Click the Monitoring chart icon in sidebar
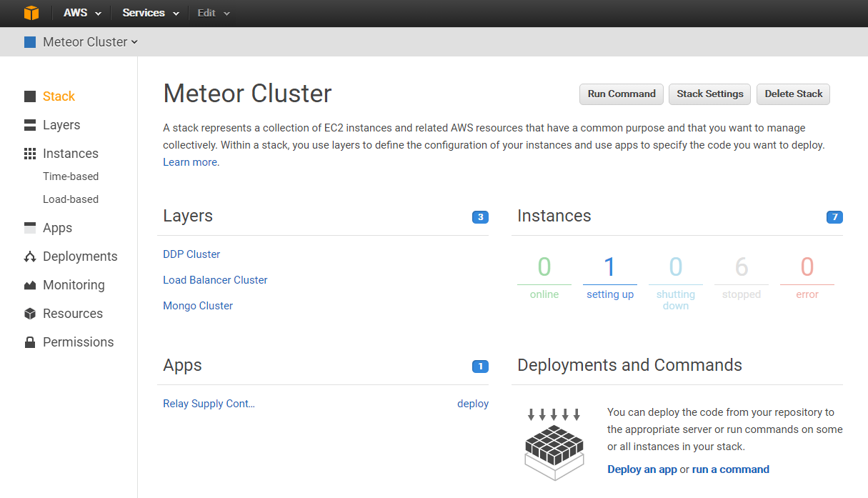Image resolution: width=868 pixels, height=498 pixels. (30, 285)
